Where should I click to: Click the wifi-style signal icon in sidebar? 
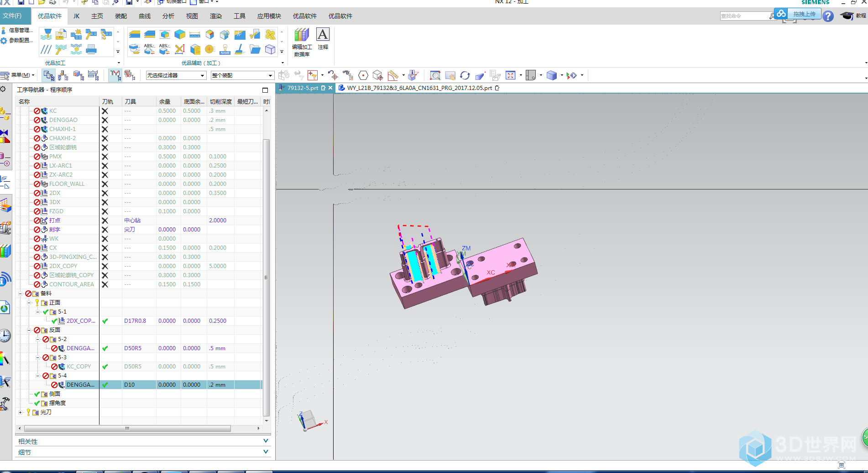(x=5, y=279)
